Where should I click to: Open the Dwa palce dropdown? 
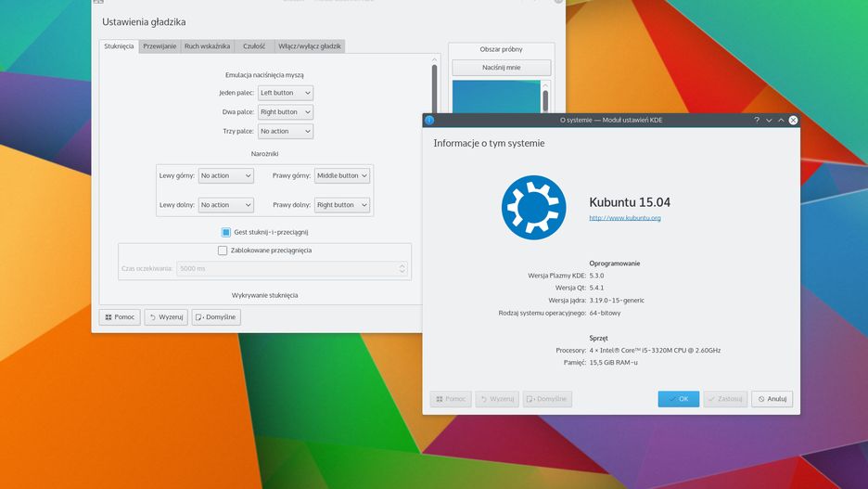tap(285, 112)
